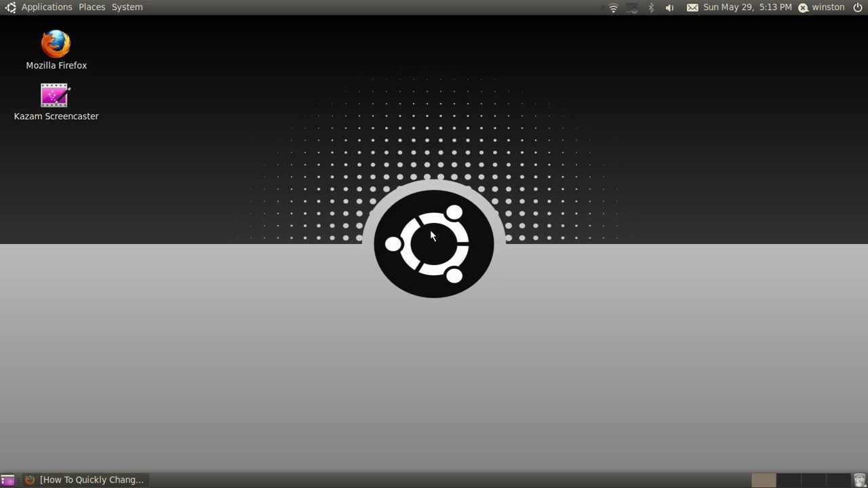Click the Ubuntu logo in top panel
This screenshot has width=868, height=488.
(10, 7)
